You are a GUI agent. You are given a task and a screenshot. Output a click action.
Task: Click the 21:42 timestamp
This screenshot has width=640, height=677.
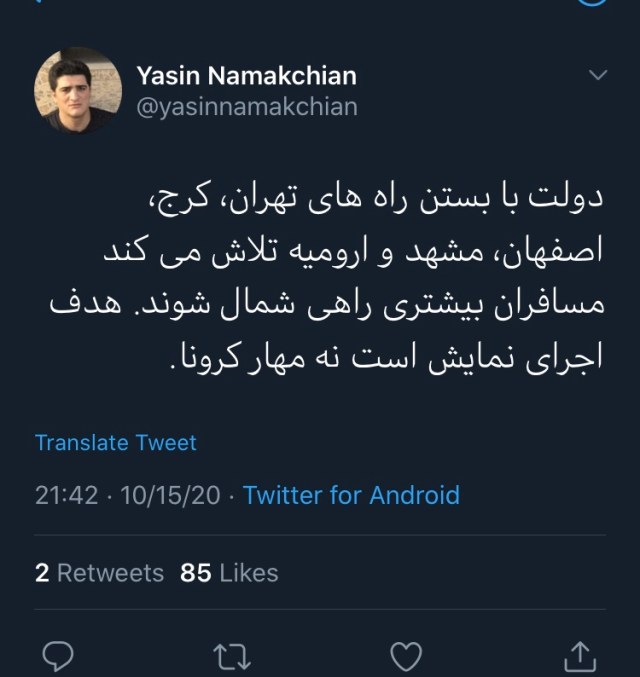pyautogui.click(x=66, y=495)
